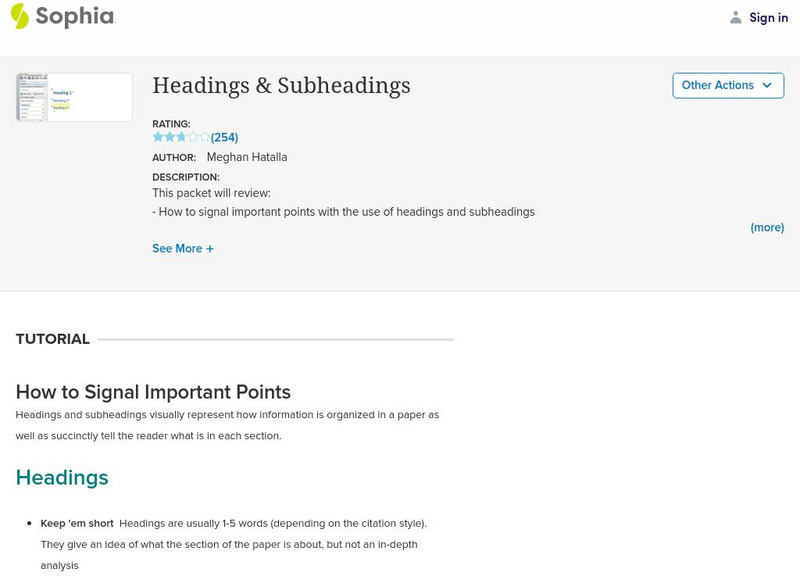The width and height of the screenshot is (800, 576).
Task: Select the third rating star
Action: pos(181,136)
